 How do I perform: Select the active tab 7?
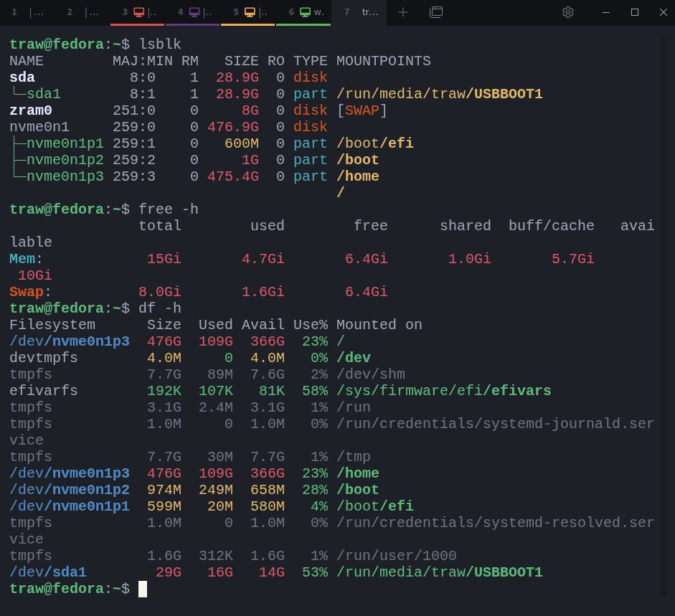[359, 12]
